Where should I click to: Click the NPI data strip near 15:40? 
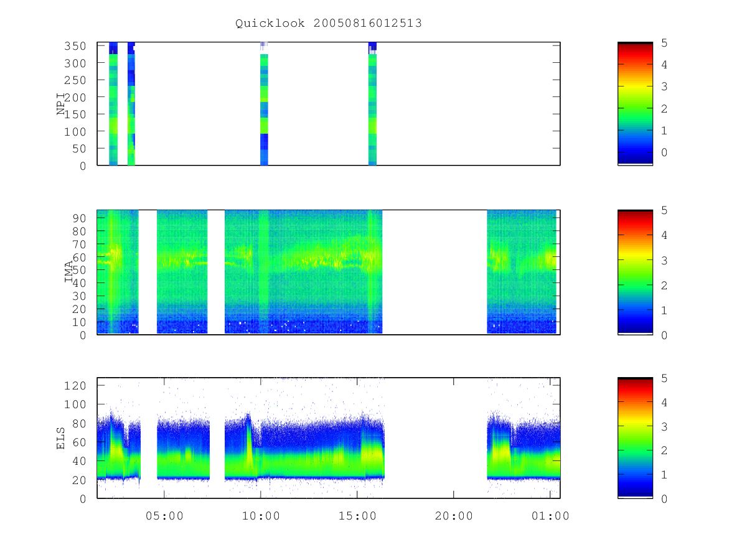coord(372,104)
